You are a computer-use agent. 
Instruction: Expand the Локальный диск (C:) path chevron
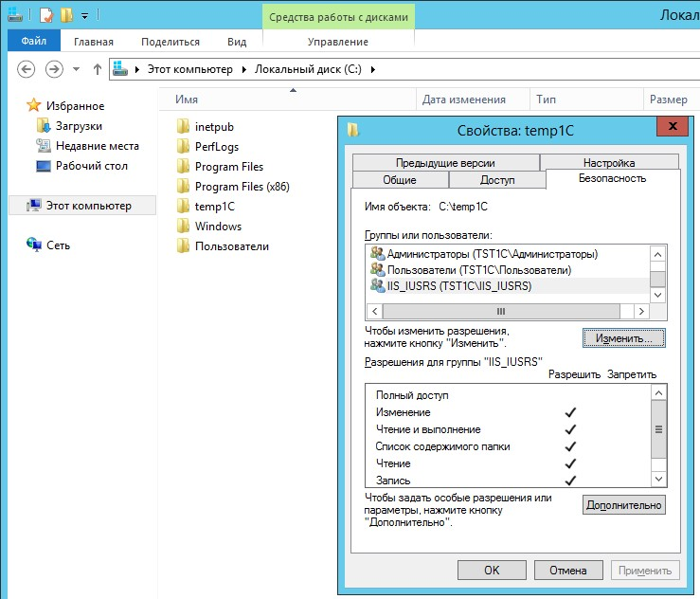point(373,69)
